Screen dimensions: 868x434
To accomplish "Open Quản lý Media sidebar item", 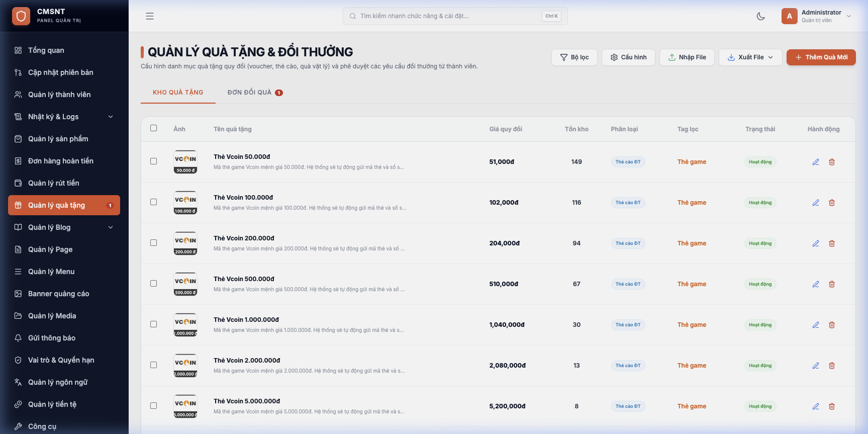I will [x=64, y=316].
